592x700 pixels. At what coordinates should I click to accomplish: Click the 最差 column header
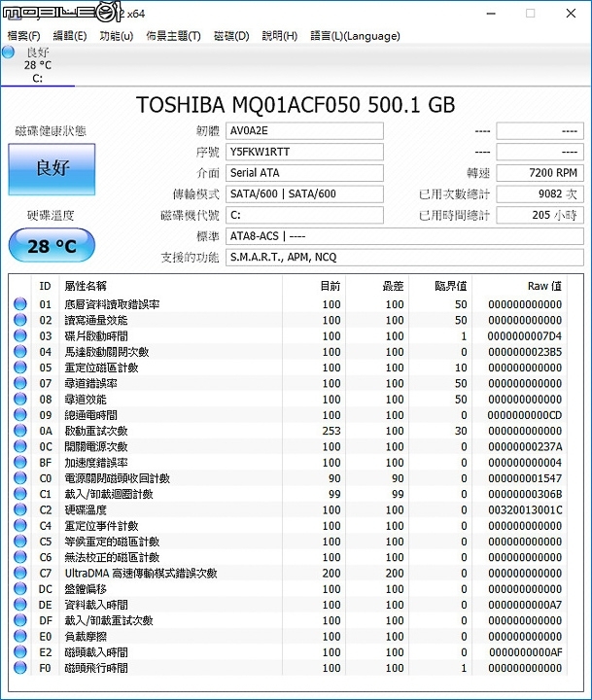click(x=378, y=286)
